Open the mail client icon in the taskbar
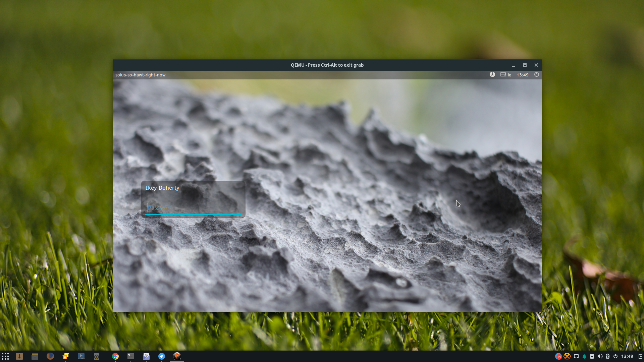Screen dimensions: 644x362 click(x=146, y=356)
